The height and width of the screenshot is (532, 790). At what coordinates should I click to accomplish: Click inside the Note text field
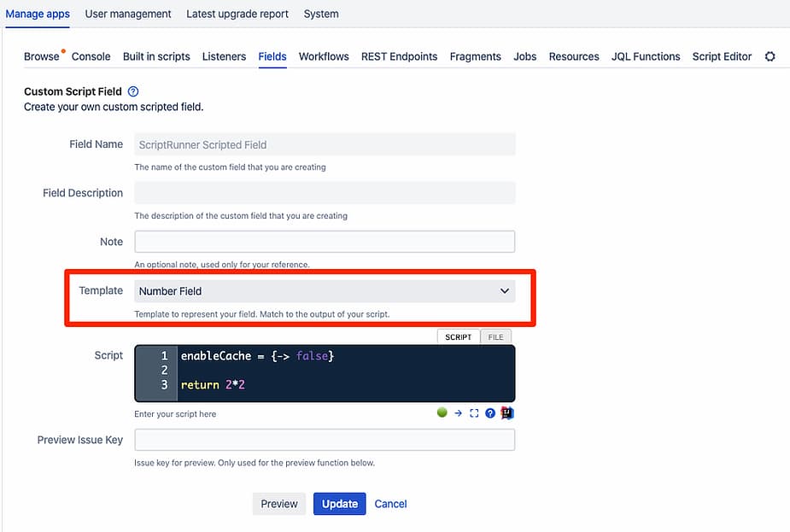pos(325,242)
